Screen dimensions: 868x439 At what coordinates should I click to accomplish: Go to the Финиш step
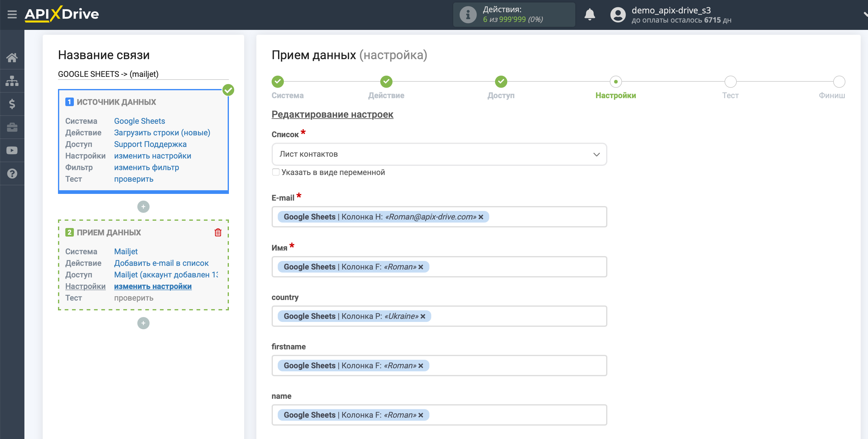[x=839, y=81]
